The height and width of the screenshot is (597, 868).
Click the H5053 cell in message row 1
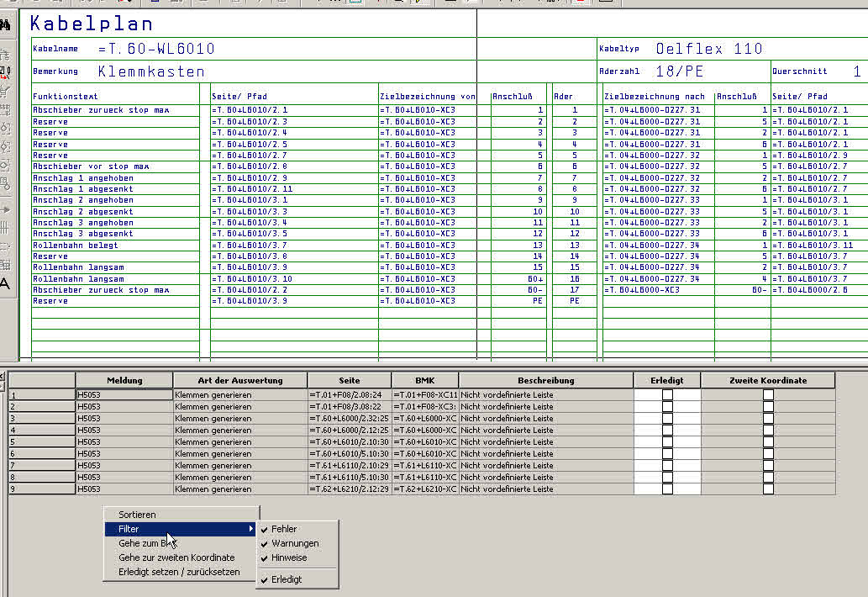click(124, 395)
